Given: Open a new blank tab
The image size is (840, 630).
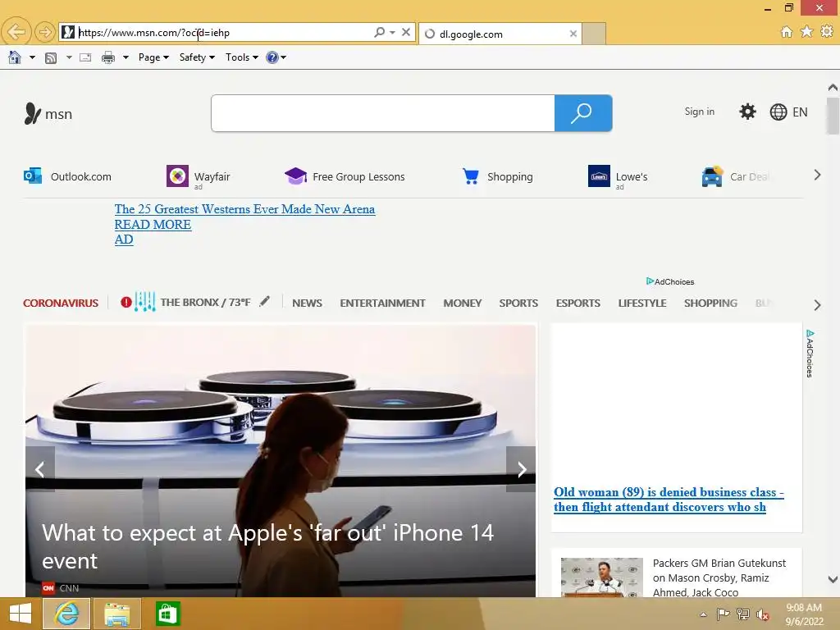Looking at the screenshot, I should [594, 34].
